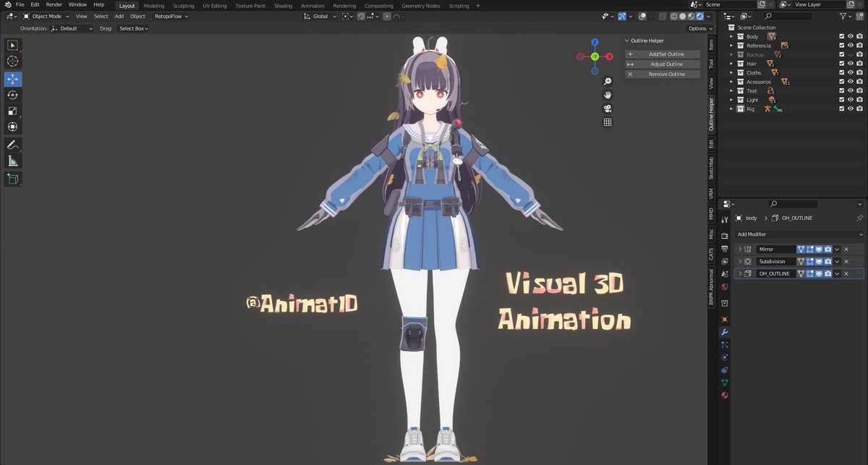868x465 pixels.
Task: Open the Object Data green triangle tab
Action: 725,383
